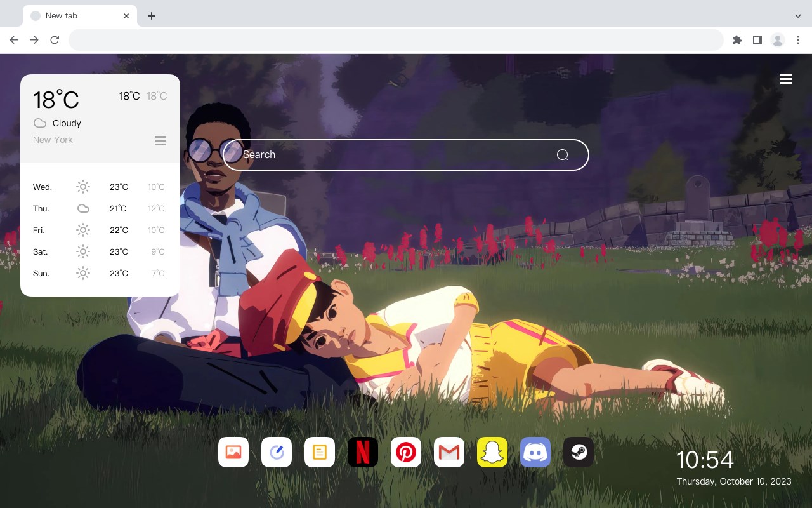Click the sun icon for Fri.
812x508 pixels.
[x=83, y=230]
